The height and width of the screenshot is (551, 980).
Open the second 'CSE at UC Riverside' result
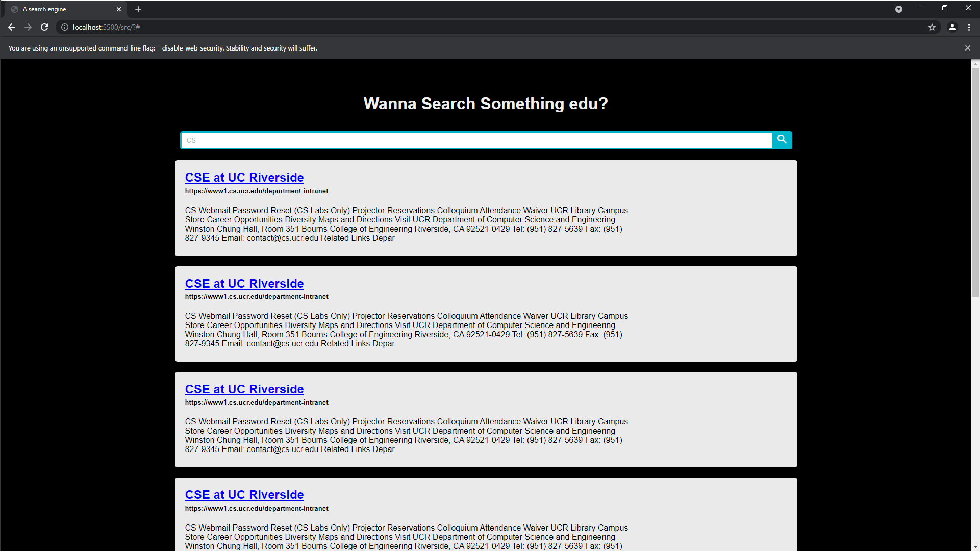click(x=244, y=284)
